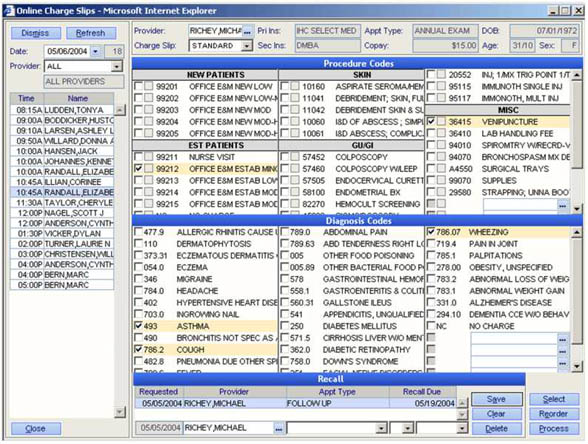Open the recall due date dropdown

(462, 428)
